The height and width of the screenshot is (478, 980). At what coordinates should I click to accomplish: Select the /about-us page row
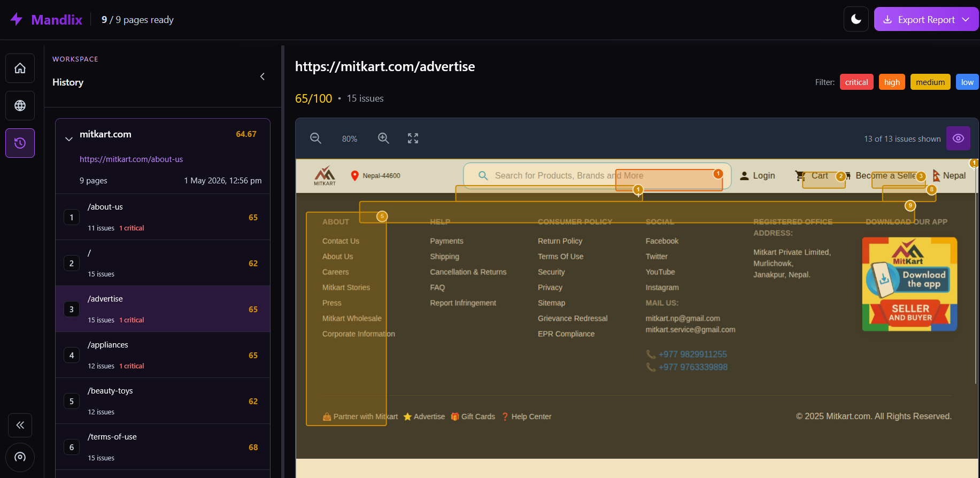pyautogui.click(x=163, y=217)
